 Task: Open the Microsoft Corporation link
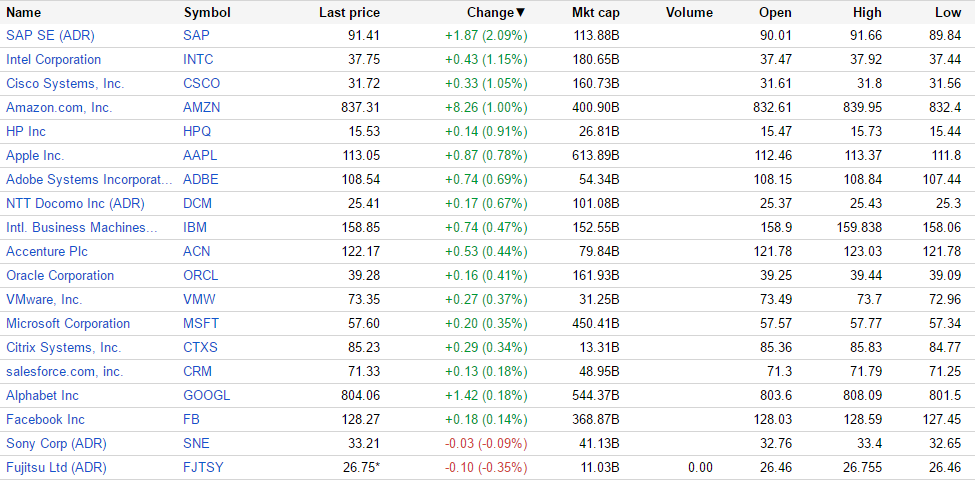pyautogui.click(x=68, y=323)
